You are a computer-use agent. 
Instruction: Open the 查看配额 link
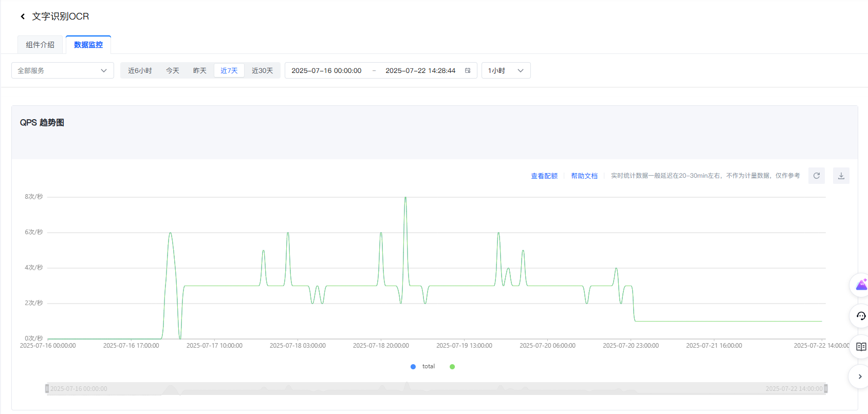click(x=544, y=176)
